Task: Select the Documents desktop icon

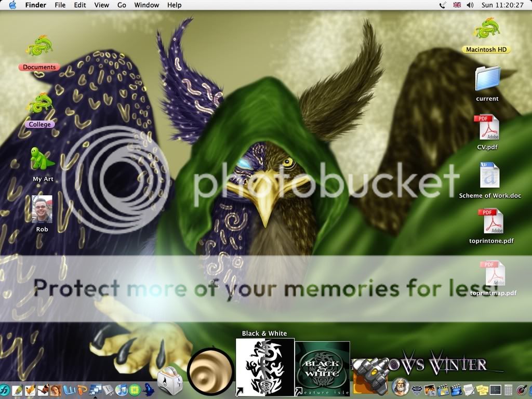Action: [39, 47]
